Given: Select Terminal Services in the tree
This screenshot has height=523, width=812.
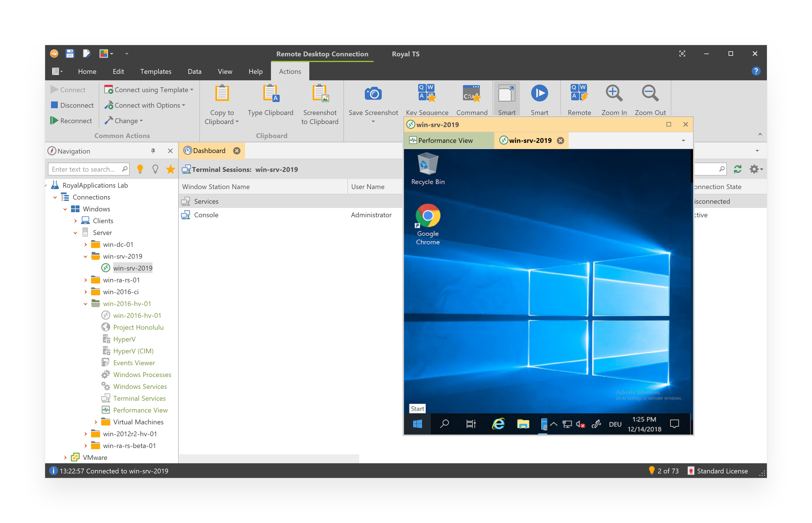Looking at the screenshot, I should pos(139,398).
